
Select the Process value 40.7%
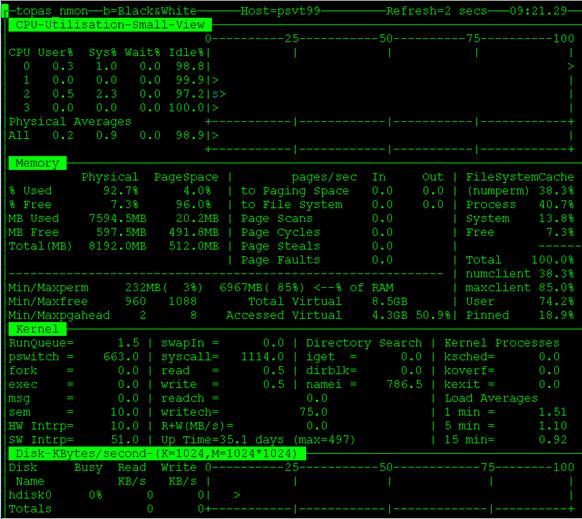click(556, 205)
